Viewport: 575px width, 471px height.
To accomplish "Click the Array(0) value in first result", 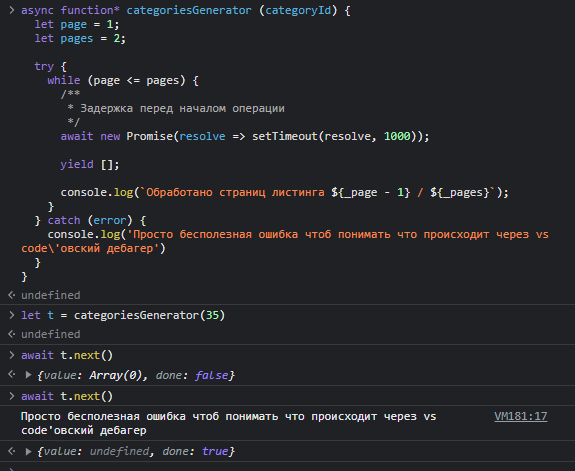I will 115,375.
